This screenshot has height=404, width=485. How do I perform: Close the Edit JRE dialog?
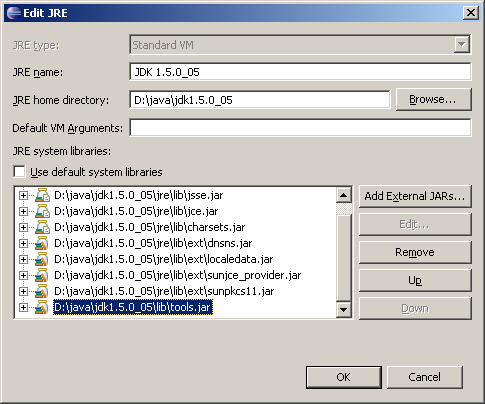tap(471, 13)
